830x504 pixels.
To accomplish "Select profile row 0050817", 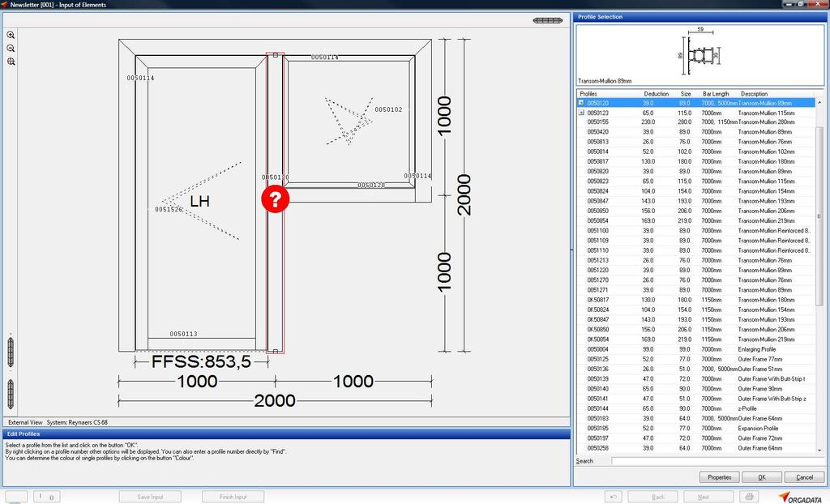I will [696, 162].
